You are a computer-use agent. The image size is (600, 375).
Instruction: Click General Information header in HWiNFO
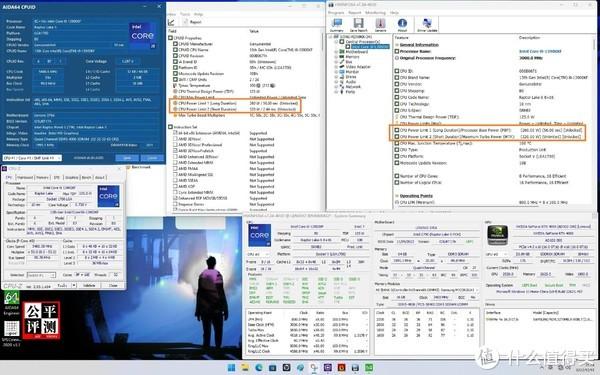[419, 45]
